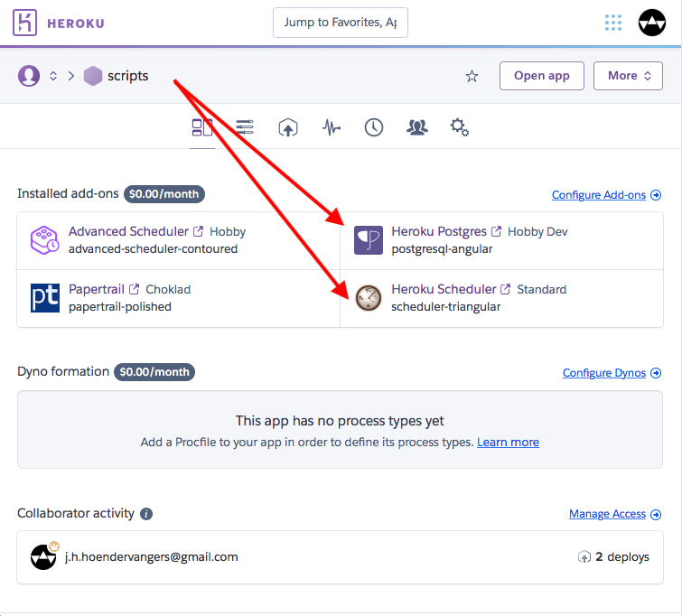Click the postgresql-angular resource name
Image resolution: width=682 pixels, height=616 pixels.
coord(442,248)
